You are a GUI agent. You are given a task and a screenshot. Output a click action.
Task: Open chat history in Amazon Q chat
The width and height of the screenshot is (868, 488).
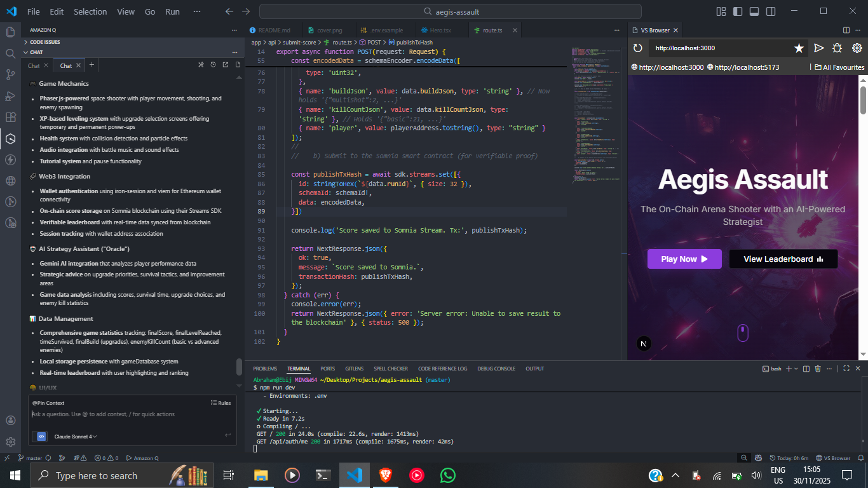point(214,65)
